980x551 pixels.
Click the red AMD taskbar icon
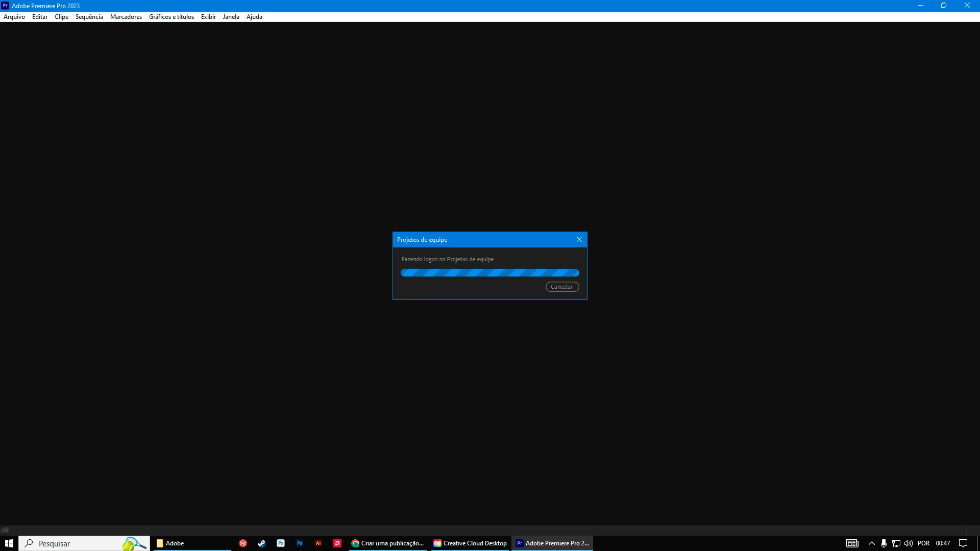[x=337, y=543]
